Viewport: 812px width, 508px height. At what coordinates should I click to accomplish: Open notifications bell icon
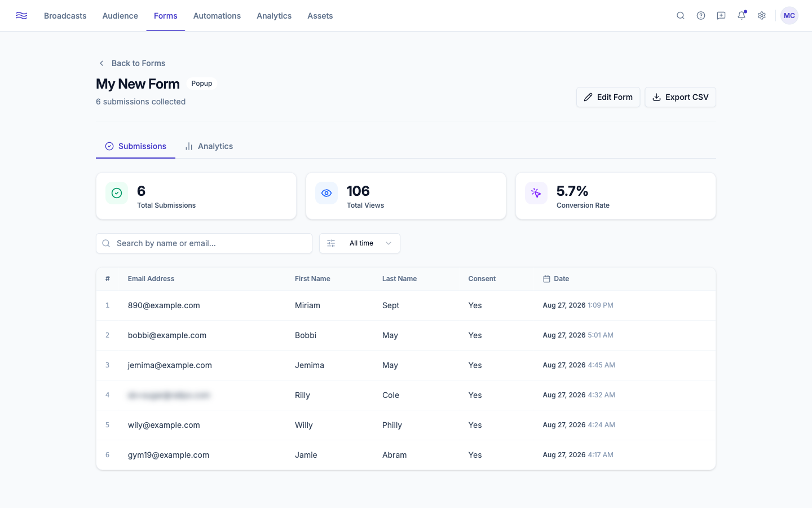click(x=742, y=16)
